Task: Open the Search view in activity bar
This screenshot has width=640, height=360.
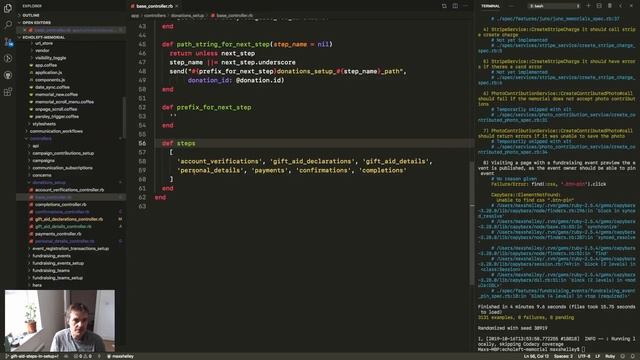Action: [8, 25]
